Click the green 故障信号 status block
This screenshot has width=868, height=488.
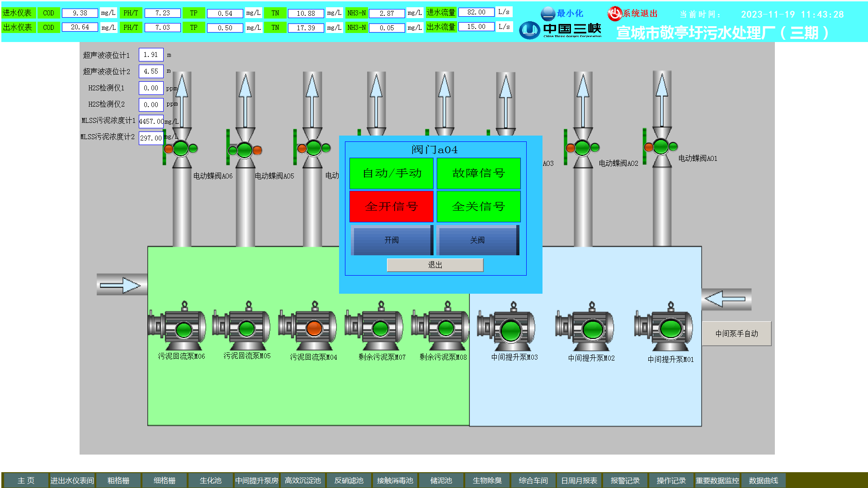point(478,173)
